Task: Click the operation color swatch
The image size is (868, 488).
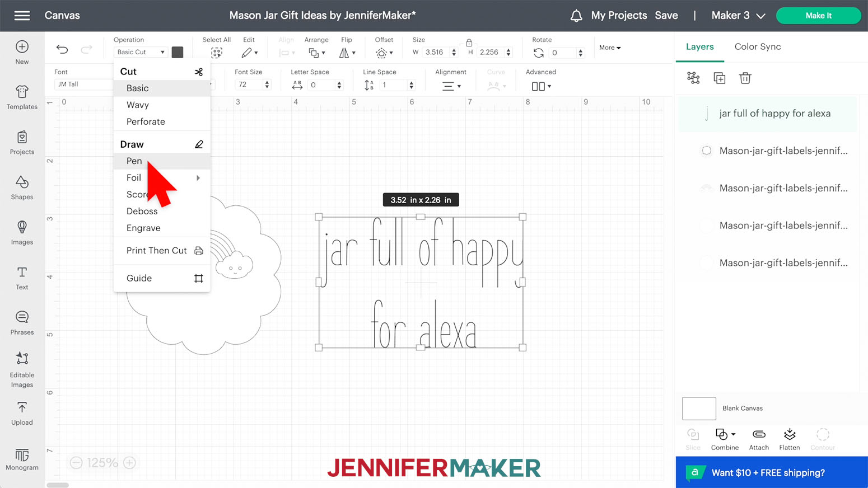Action: 178,52
